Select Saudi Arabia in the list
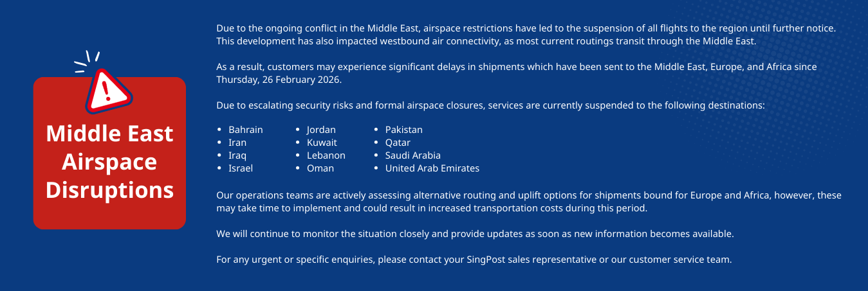The height and width of the screenshot is (291, 868). pos(412,155)
